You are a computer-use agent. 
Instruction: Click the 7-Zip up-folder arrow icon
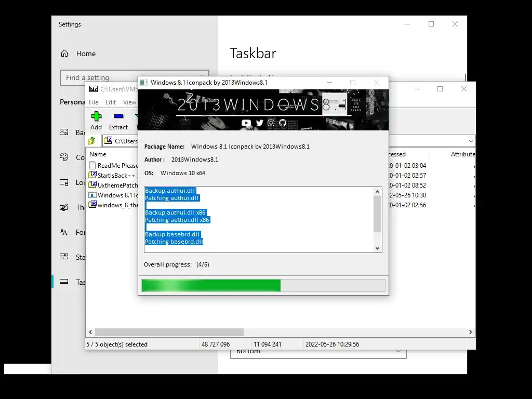[x=92, y=140]
